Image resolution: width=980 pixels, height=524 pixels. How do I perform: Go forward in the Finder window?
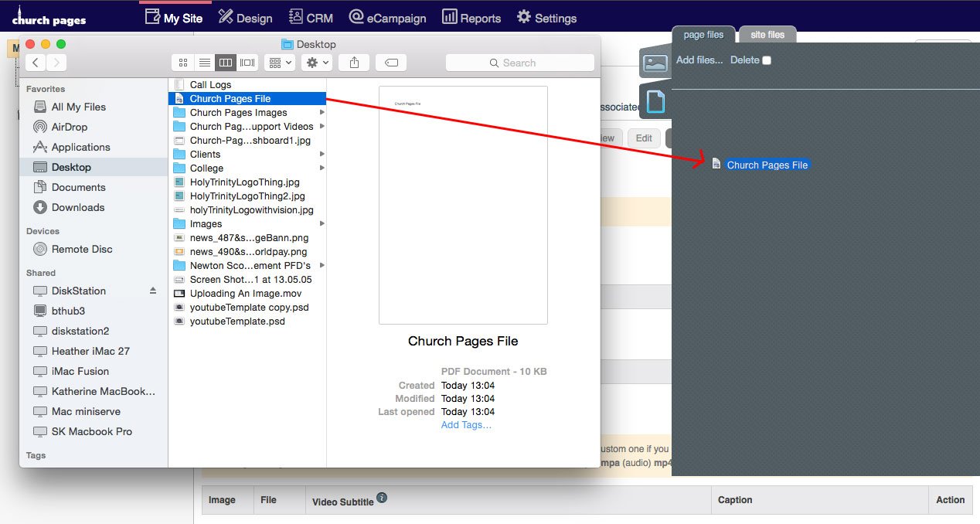pos(56,63)
